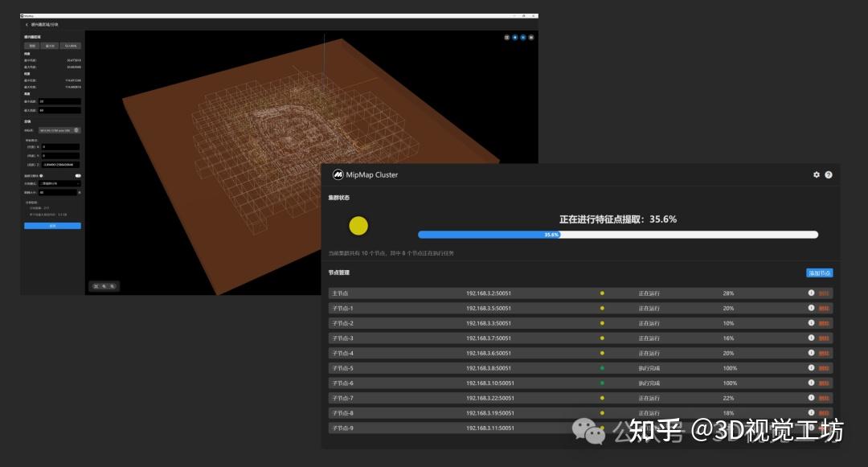Collapse the left panel with the back chevron
The image size is (868, 467).
tap(27, 25)
